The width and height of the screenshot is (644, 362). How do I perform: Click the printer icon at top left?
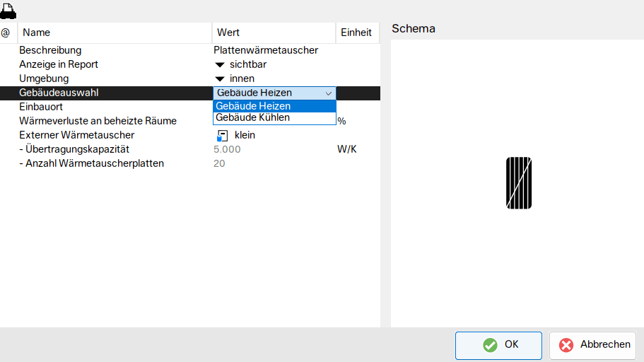coord(8,10)
